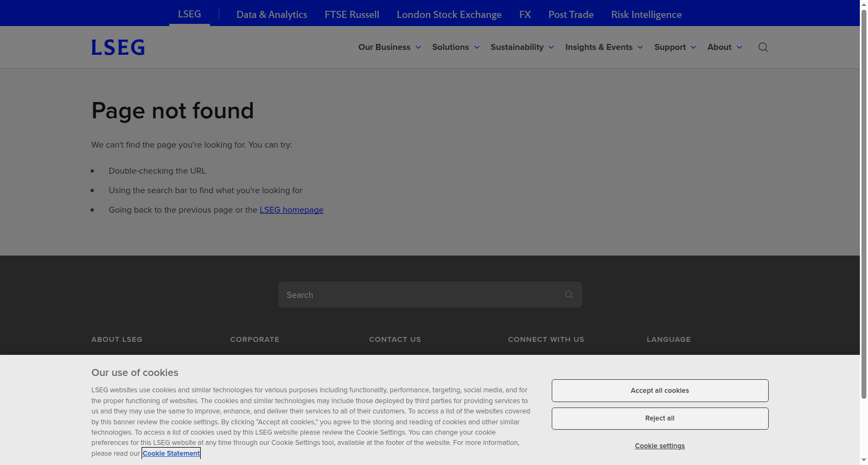Click the 'CONNECT WITH US' footer heading
The width and height of the screenshot is (868, 465).
546,340
